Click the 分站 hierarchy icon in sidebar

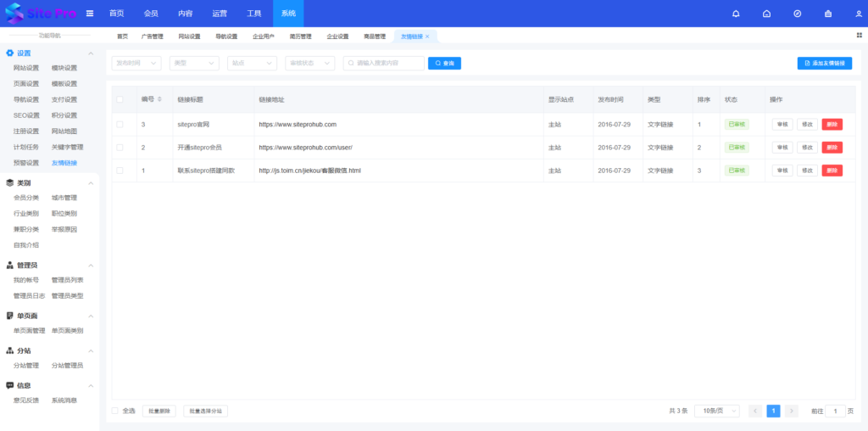[9, 350]
